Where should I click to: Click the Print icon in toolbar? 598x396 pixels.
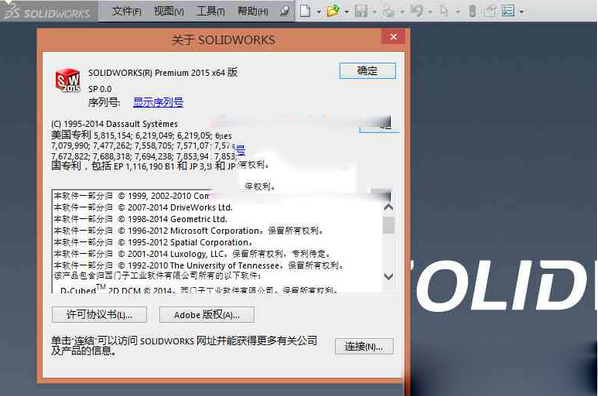click(388, 11)
